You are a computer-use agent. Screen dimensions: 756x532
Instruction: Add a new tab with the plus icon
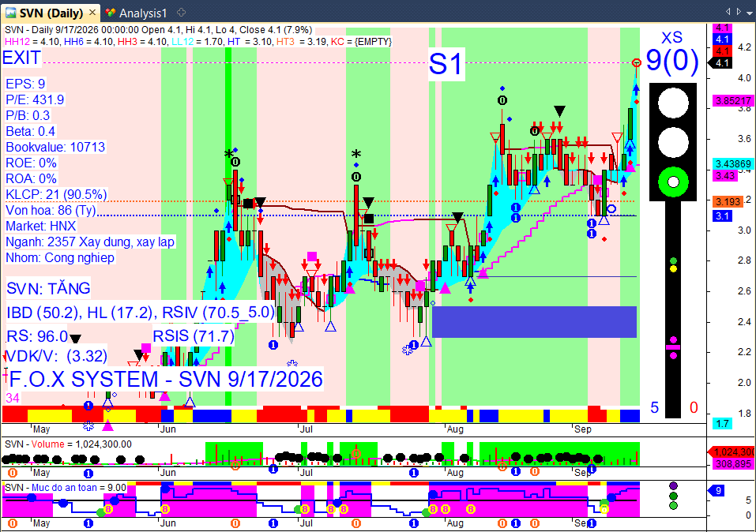(181, 13)
